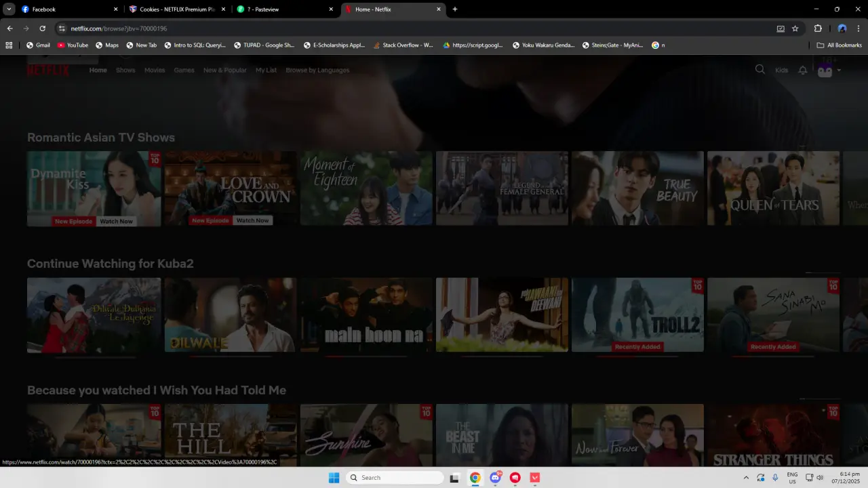The width and height of the screenshot is (868, 488).
Task: Go to Netflix Home nav link
Action: [x=98, y=70]
